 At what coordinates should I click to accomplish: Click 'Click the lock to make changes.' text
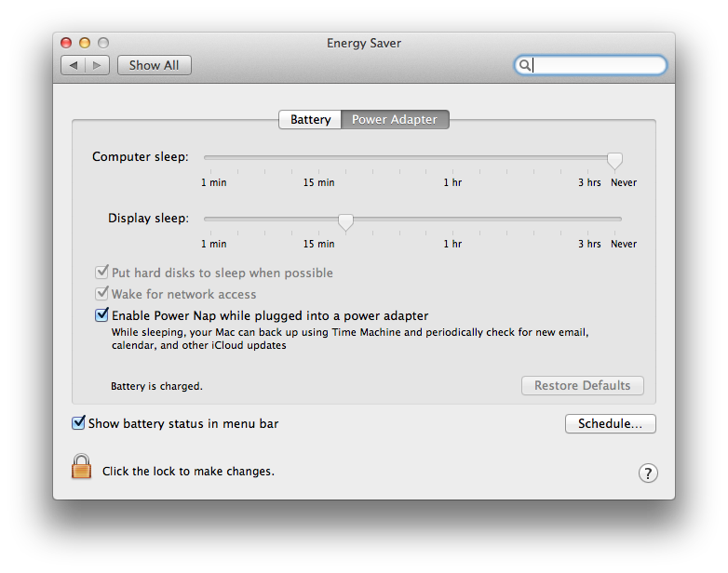tap(188, 471)
